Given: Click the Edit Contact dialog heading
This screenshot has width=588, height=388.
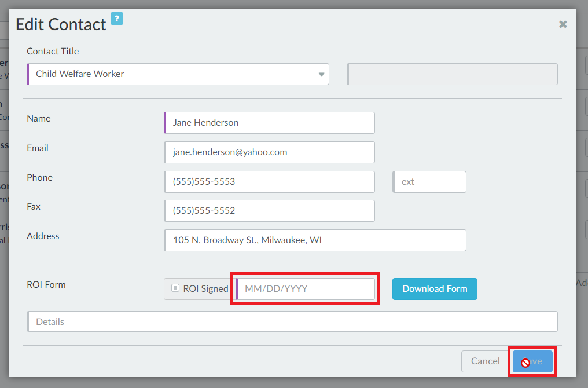Looking at the screenshot, I should click(61, 24).
